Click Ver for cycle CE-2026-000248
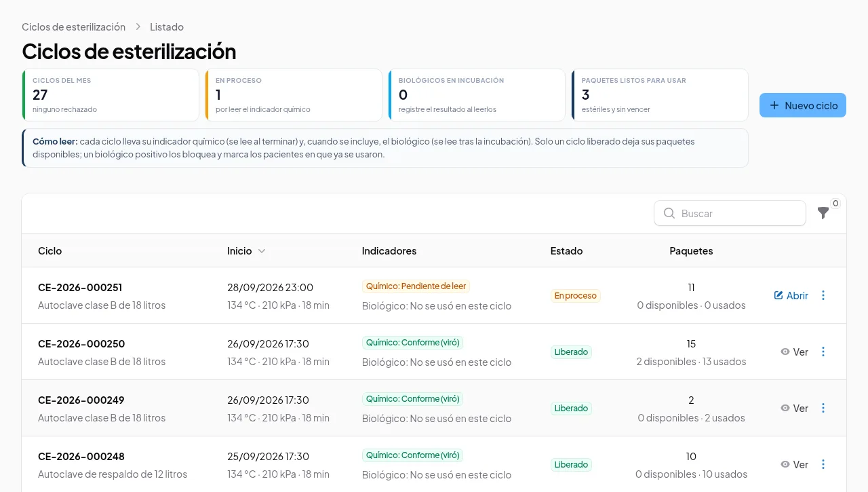Viewport: 868px width, 492px height. [x=794, y=464]
